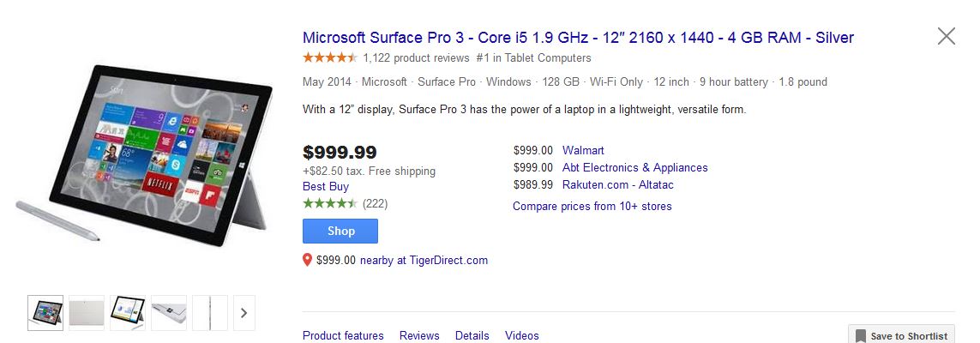Expand Compare prices from 10+ stores
The height and width of the screenshot is (343, 980).
[592, 206]
